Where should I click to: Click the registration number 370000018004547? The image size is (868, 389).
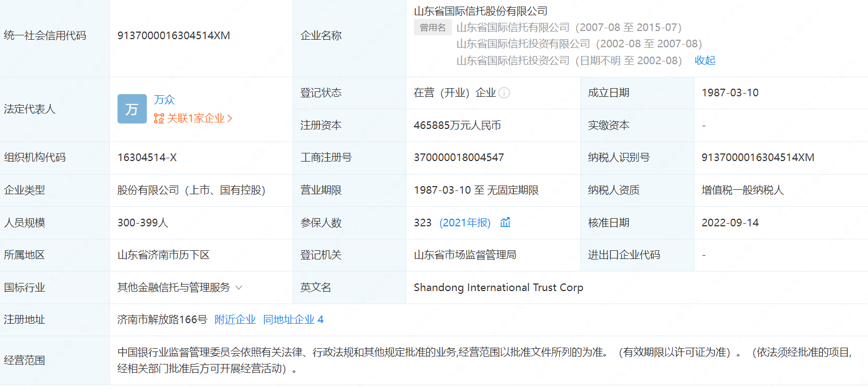(x=458, y=157)
